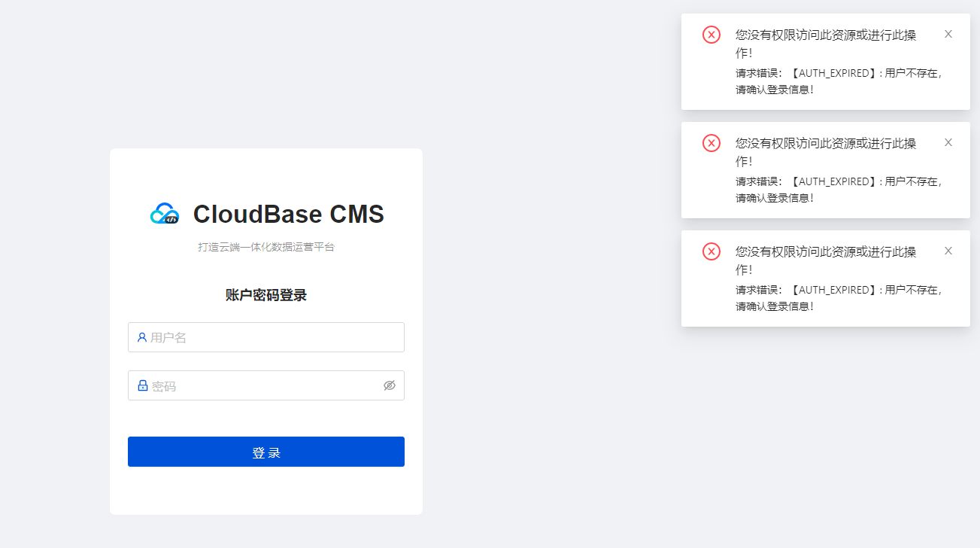Click the blue 登录 button
The height and width of the screenshot is (548, 980).
(x=266, y=452)
